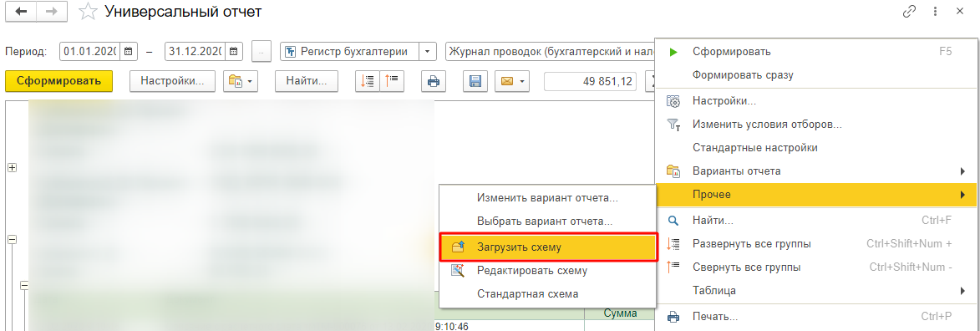The image size is (980, 331).
Task: Click the edit icon beside Редактировать схему
Action: [458, 270]
